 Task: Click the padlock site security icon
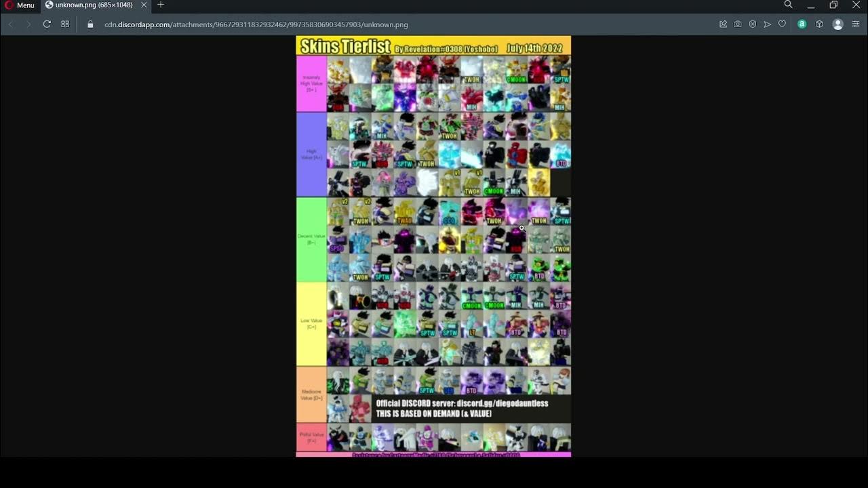click(90, 24)
